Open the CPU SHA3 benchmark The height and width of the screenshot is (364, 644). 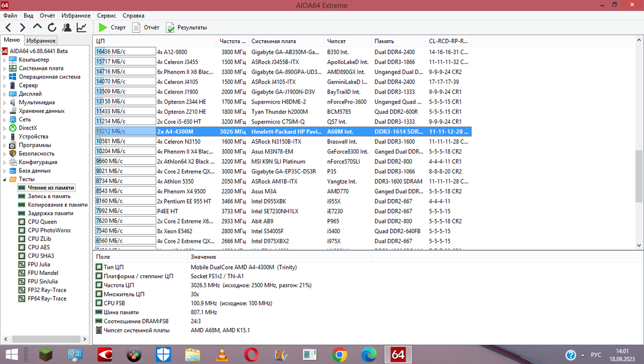coord(40,256)
